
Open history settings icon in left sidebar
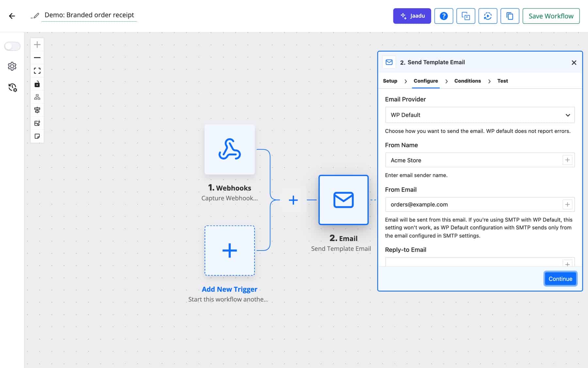pos(12,87)
